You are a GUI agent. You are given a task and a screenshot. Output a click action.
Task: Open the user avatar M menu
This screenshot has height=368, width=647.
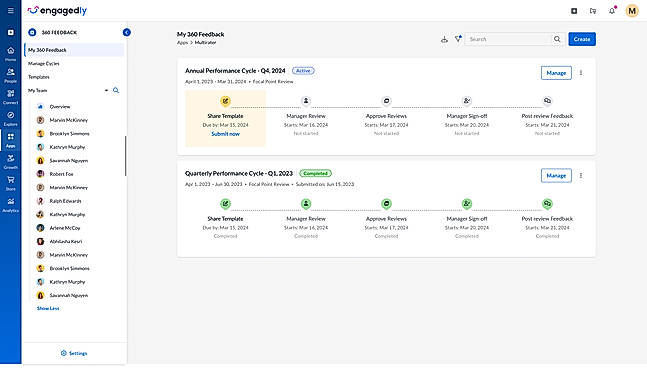tap(632, 11)
